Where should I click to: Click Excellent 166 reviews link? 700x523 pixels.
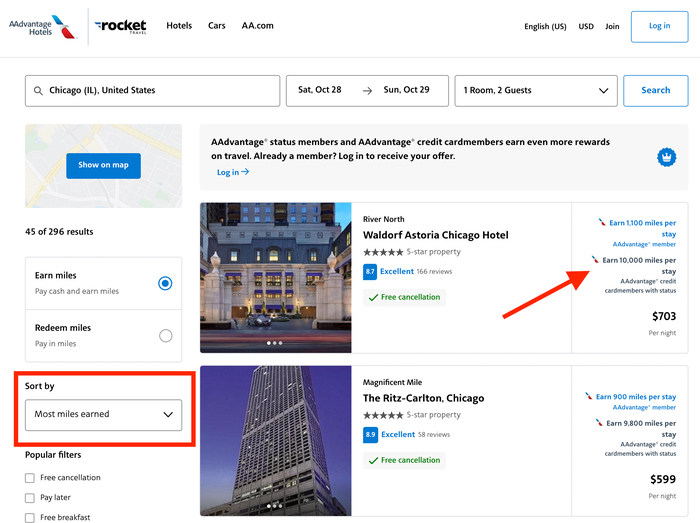(x=416, y=271)
